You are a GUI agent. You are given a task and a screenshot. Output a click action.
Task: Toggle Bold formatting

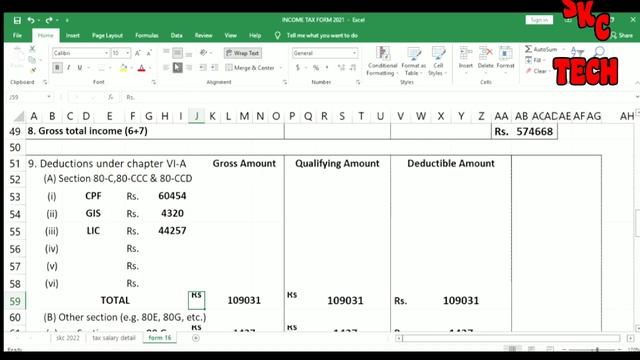[57, 68]
